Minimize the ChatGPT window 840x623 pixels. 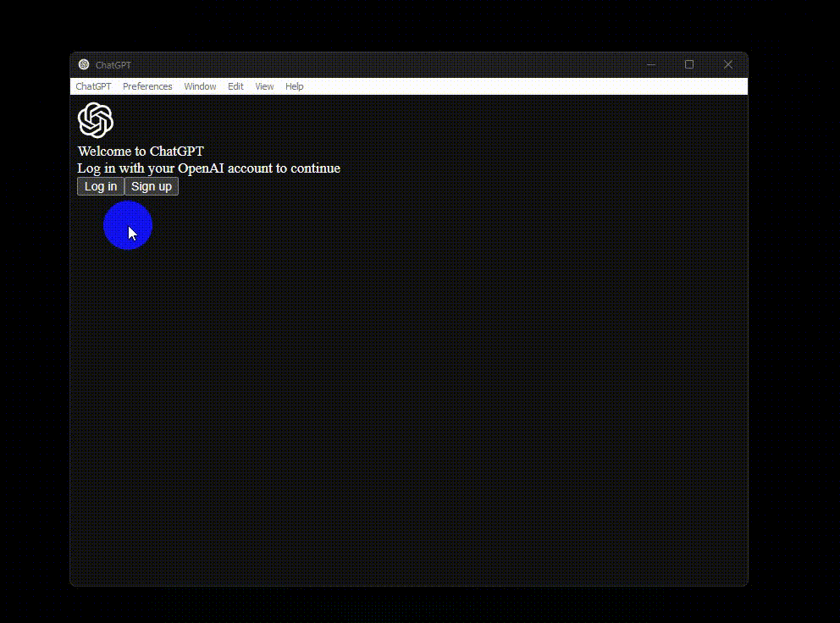point(651,64)
